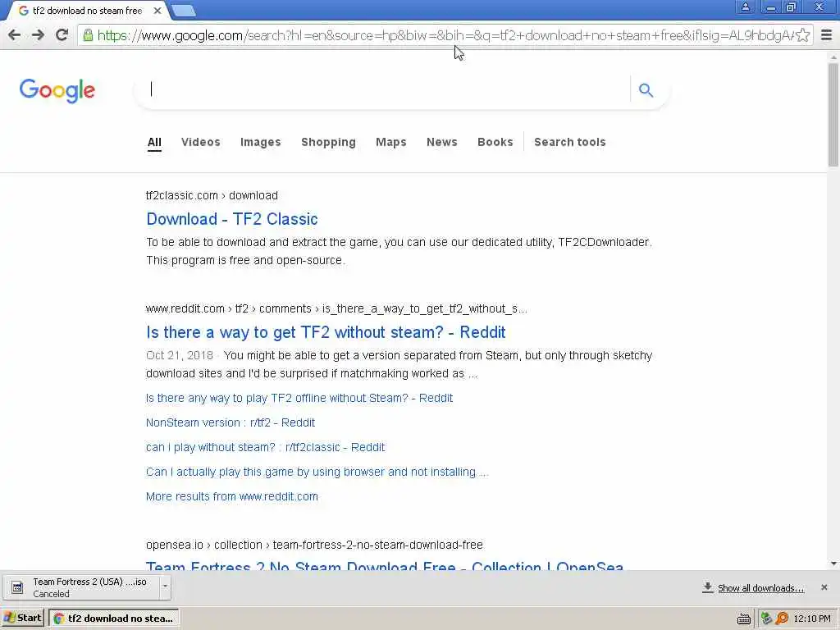Click the green secure padlock icon
This screenshot has height=630, width=840.
[x=88, y=35]
